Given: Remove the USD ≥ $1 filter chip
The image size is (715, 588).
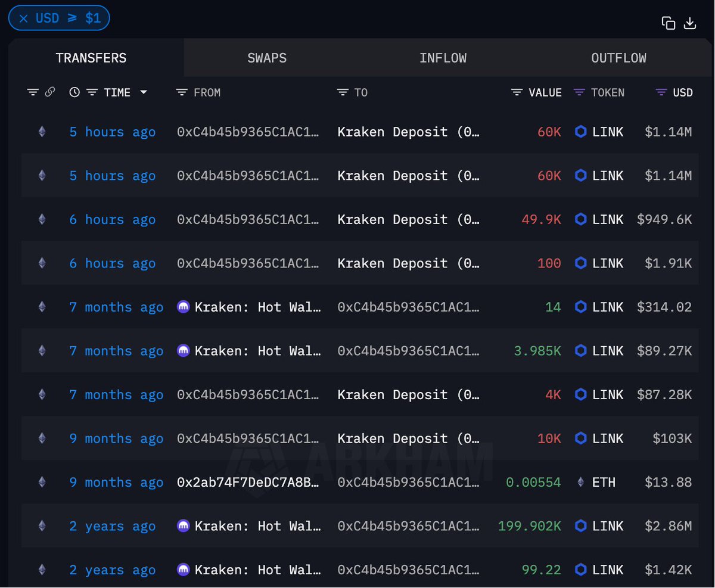Looking at the screenshot, I should (23, 18).
